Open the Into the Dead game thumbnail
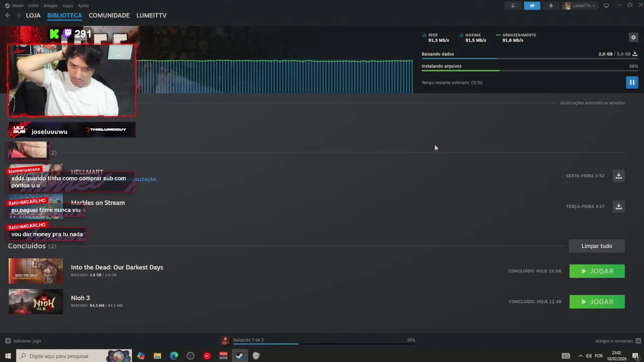Image resolution: width=644 pixels, height=362 pixels. click(36, 271)
